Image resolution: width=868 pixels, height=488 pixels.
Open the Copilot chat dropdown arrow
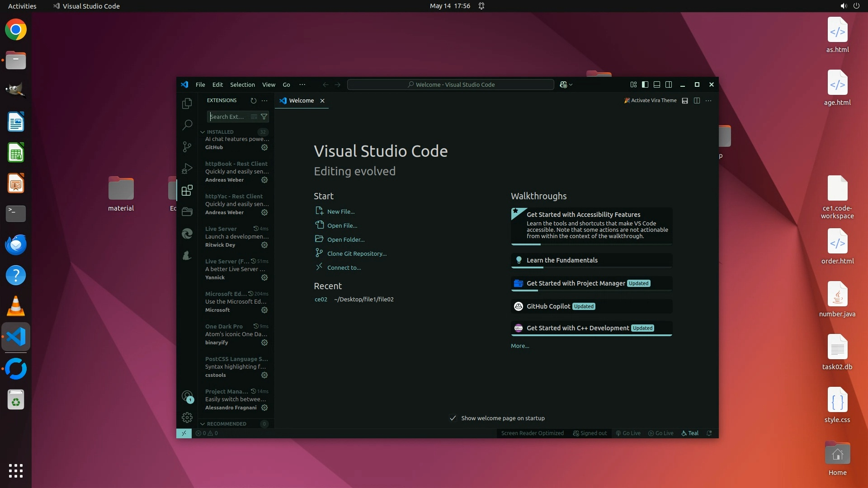click(571, 84)
